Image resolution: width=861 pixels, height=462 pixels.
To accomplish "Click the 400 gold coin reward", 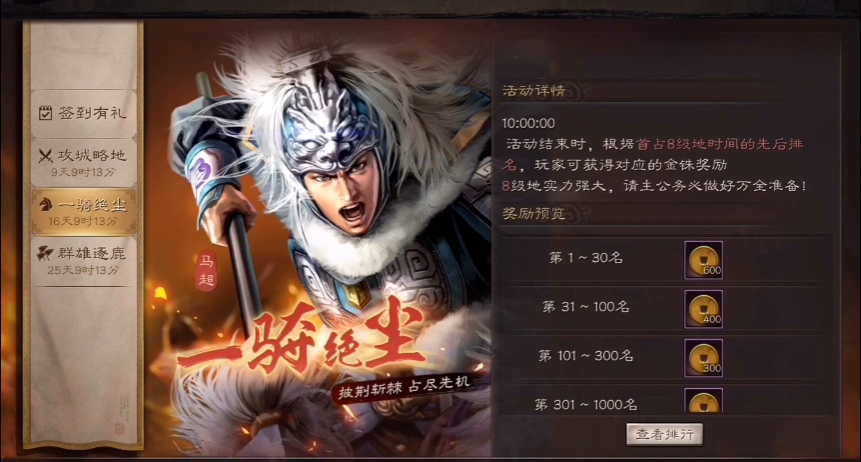I will coord(703,309).
